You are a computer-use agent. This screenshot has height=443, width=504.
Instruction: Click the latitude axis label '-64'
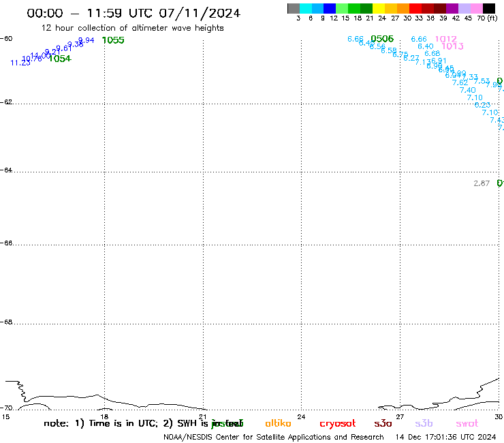pyautogui.click(x=6, y=170)
